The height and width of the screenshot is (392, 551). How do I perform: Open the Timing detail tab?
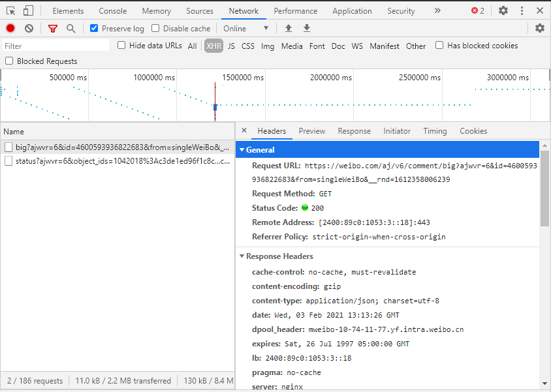(435, 131)
